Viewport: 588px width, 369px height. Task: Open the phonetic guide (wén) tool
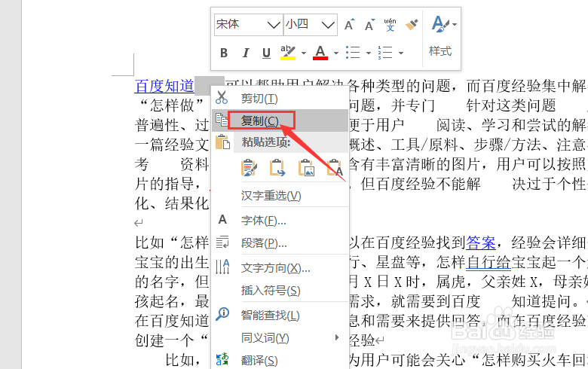pos(390,25)
